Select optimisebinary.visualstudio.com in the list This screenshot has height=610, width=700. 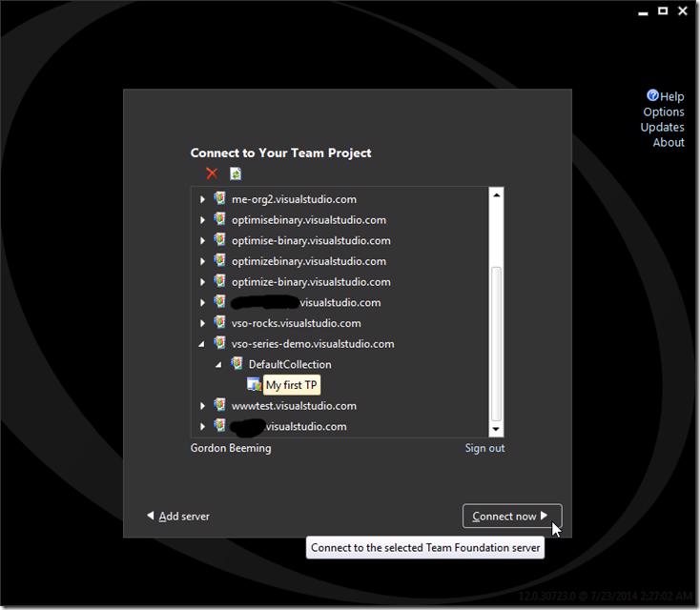(x=309, y=220)
